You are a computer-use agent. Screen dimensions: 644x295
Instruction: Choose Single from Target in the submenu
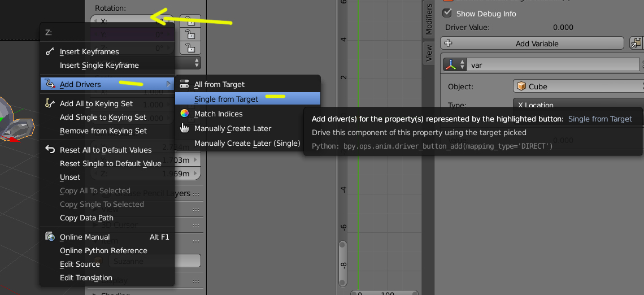click(226, 99)
